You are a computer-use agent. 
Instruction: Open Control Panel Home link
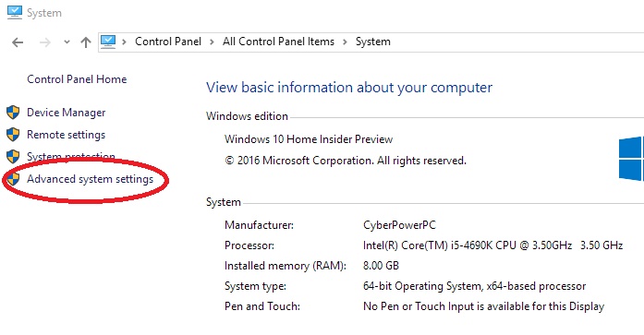coord(77,79)
